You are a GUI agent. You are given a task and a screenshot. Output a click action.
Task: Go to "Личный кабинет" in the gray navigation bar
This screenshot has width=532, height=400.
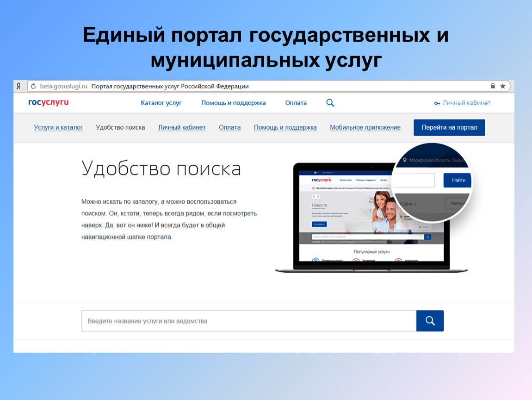(182, 127)
